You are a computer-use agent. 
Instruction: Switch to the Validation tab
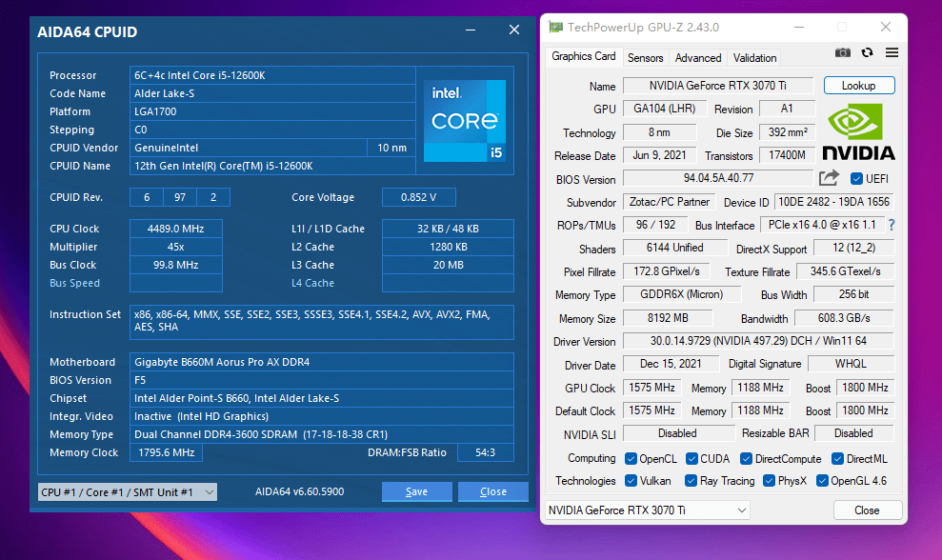click(753, 57)
